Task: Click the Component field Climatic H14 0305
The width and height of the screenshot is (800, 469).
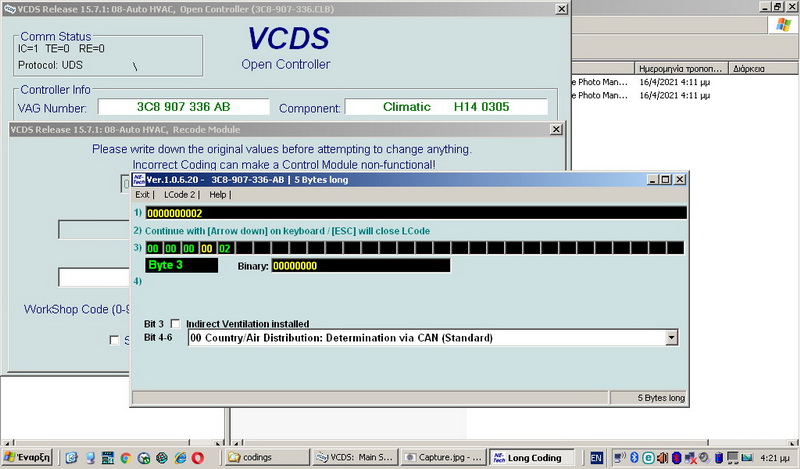Action: pos(446,107)
